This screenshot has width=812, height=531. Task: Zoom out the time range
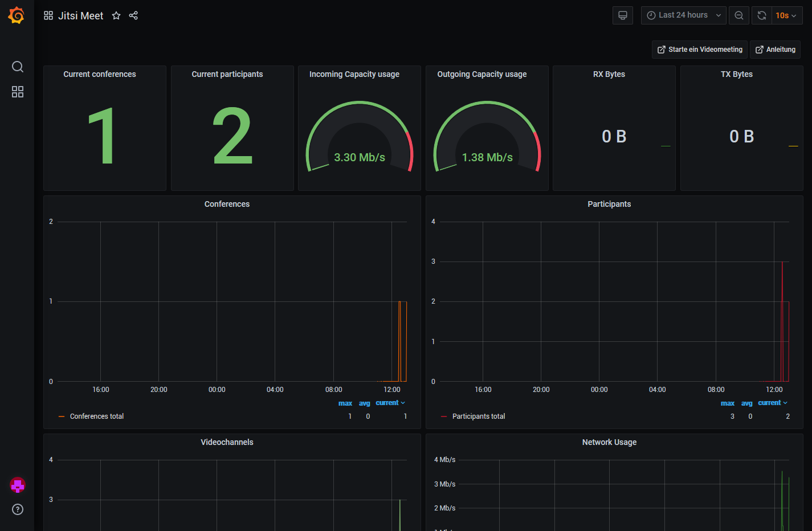click(739, 15)
